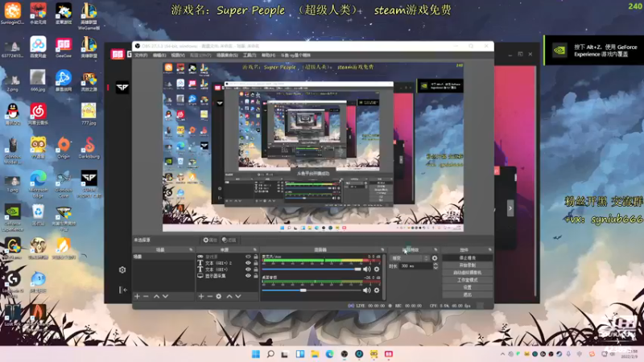The image size is (644, 362).
Task: Toggle visibility of display capture source
Action: tap(248, 276)
